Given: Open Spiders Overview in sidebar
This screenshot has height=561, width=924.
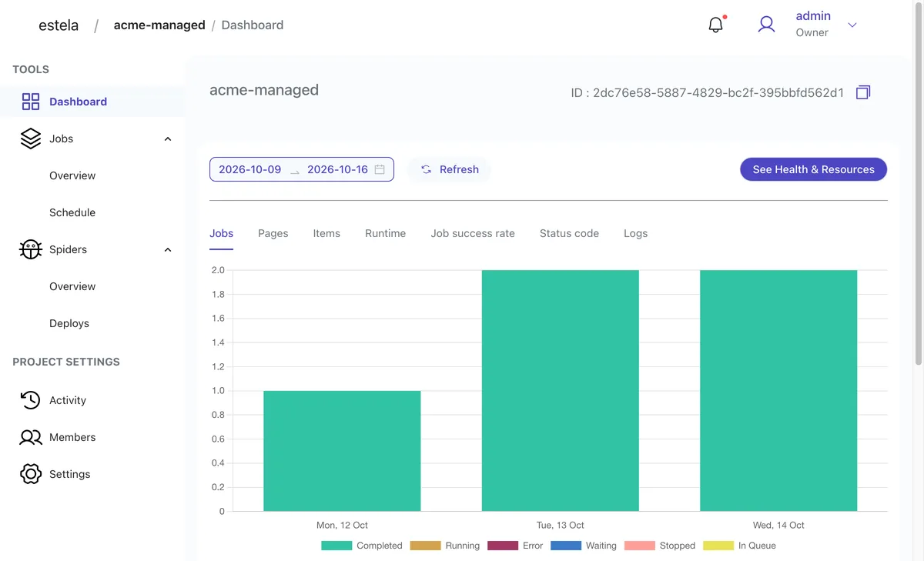Looking at the screenshot, I should pos(72,286).
